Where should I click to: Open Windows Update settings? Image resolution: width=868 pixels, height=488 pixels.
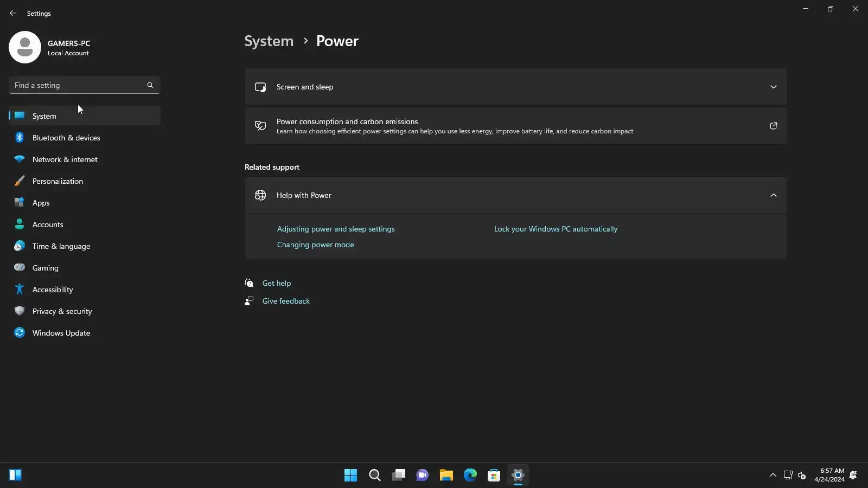[x=85, y=333]
